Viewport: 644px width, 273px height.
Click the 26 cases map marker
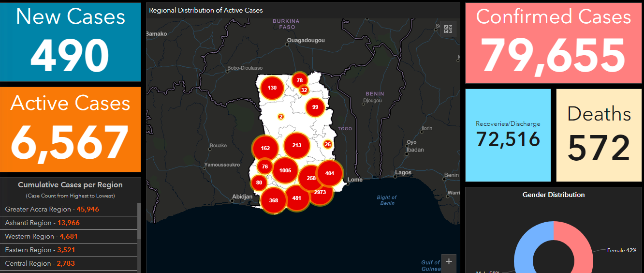[x=328, y=144]
